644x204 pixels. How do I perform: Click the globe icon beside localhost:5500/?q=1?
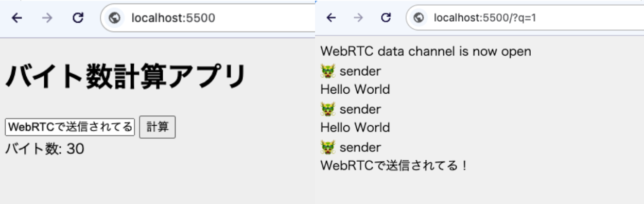(419, 18)
